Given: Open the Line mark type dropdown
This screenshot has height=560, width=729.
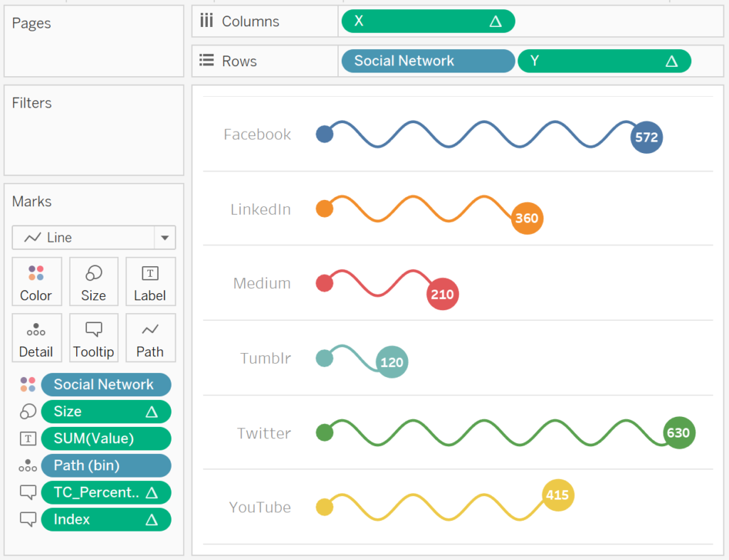Looking at the screenshot, I should coord(93,238).
